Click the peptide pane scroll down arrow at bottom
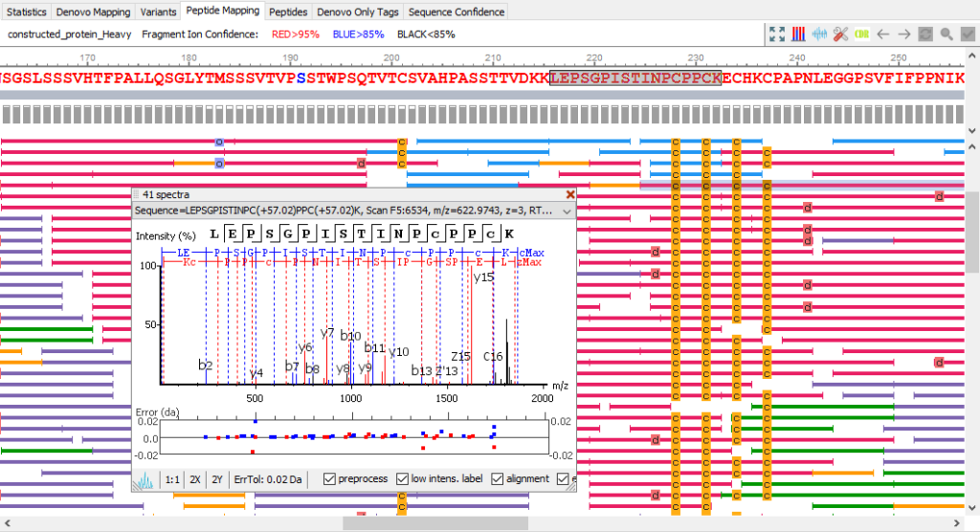The width and height of the screenshot is (980, 532). click(x=972, y=508)
